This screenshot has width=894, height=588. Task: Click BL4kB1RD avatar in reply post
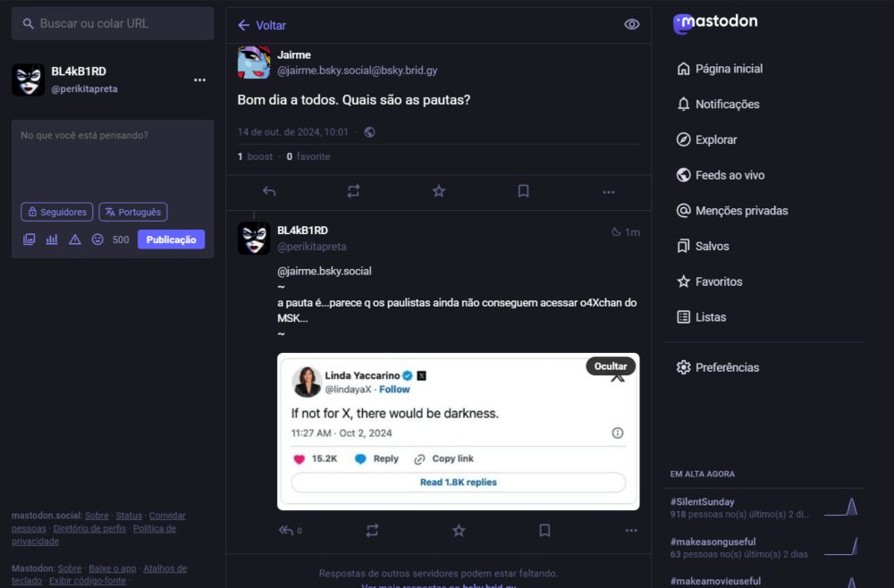[254, 239]
